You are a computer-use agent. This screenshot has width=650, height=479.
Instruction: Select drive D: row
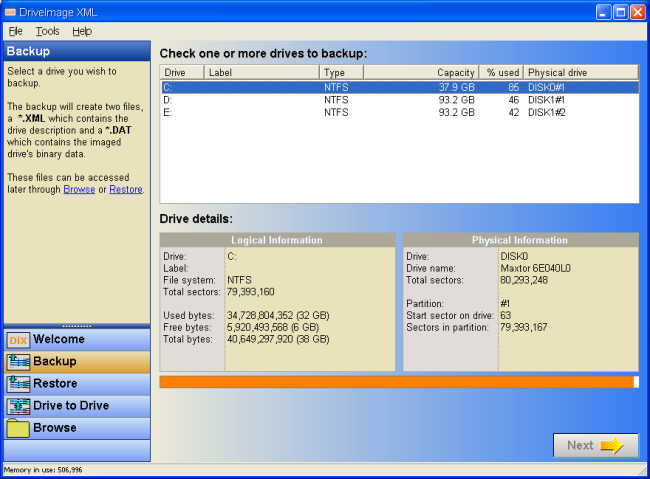click(x=400, y=100)
